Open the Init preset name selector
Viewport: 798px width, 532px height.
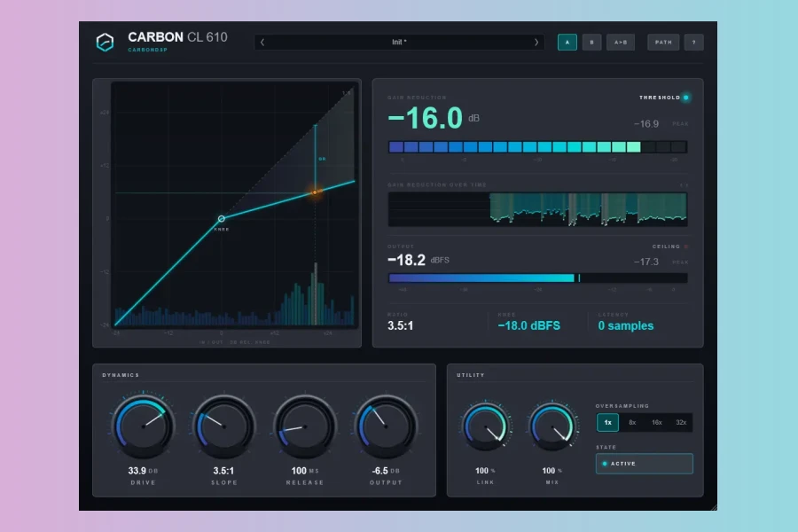point(399,43)
